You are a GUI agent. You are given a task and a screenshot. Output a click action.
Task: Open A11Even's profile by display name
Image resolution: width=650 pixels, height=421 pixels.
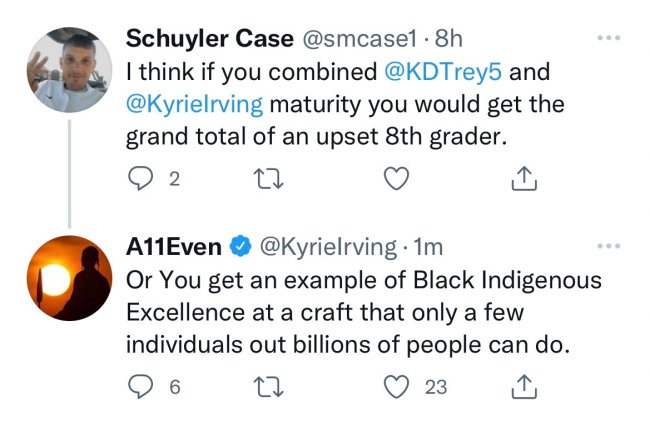(172, 247)
